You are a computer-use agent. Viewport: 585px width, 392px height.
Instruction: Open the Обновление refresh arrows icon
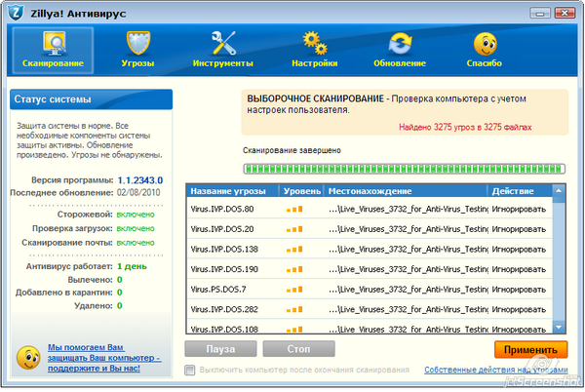[400, 43]
